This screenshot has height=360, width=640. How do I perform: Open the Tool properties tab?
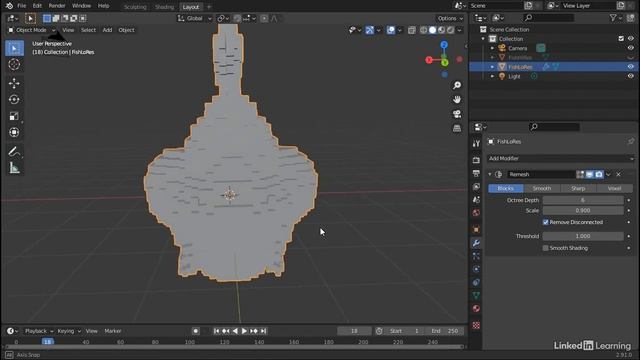point(476,143)
